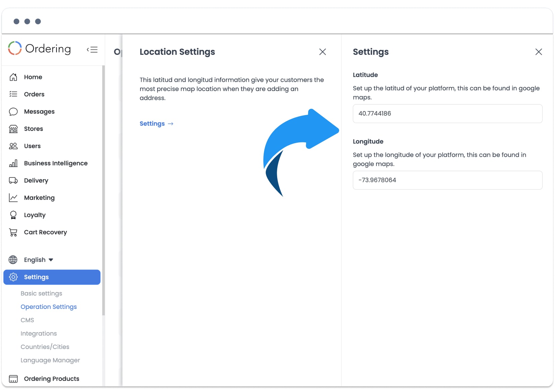This screenshot has height=392, width=555.
Task: Click the Users people icon
Action: (x=13, y=146)
